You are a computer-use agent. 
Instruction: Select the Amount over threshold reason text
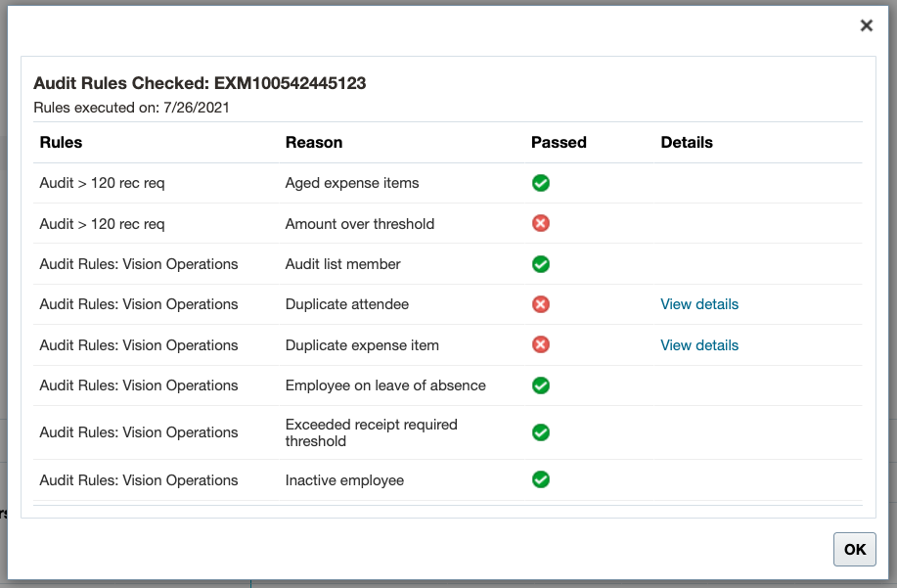point(360,224)
